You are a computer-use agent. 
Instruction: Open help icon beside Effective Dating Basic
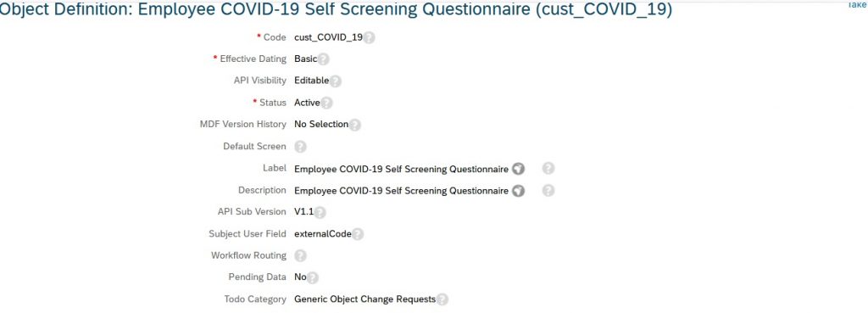pos(323,59)
